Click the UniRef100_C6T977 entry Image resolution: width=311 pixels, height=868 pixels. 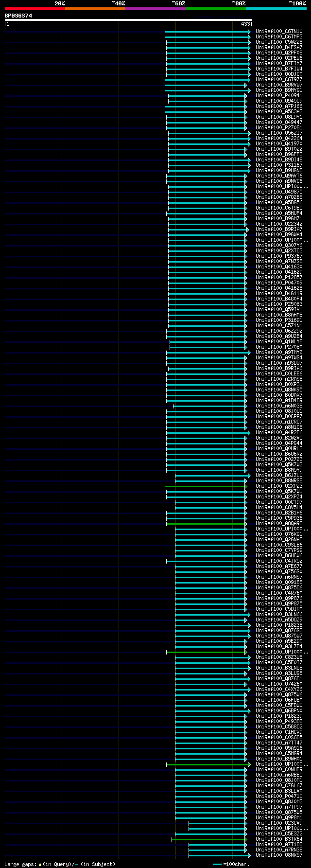tap(279, 79)
